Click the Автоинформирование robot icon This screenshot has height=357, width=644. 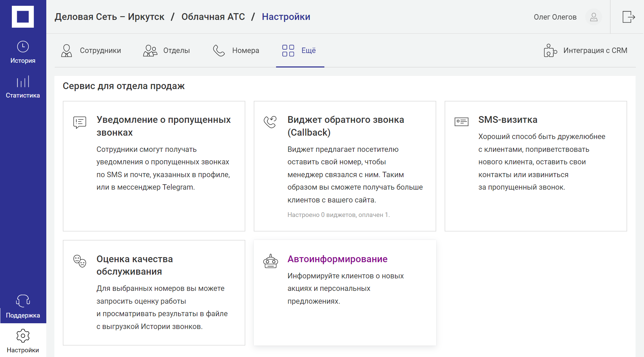click(271, 261)
